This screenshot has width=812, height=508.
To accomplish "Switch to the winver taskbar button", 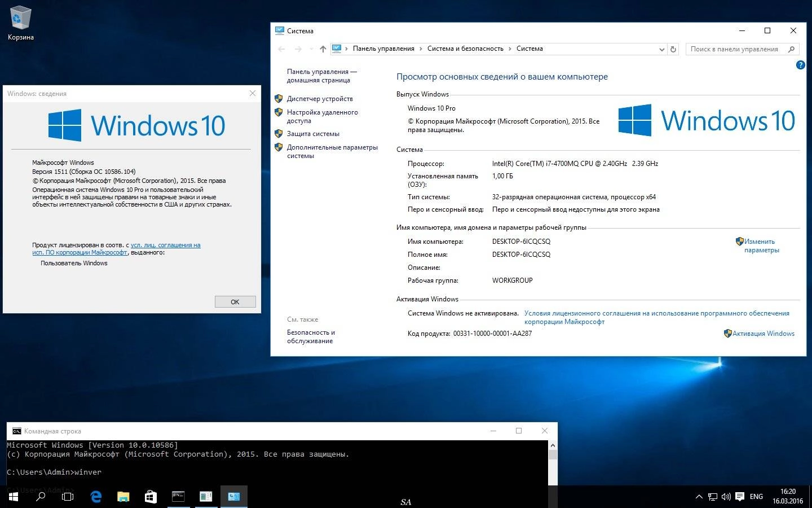I will click(x=206, y=497).
